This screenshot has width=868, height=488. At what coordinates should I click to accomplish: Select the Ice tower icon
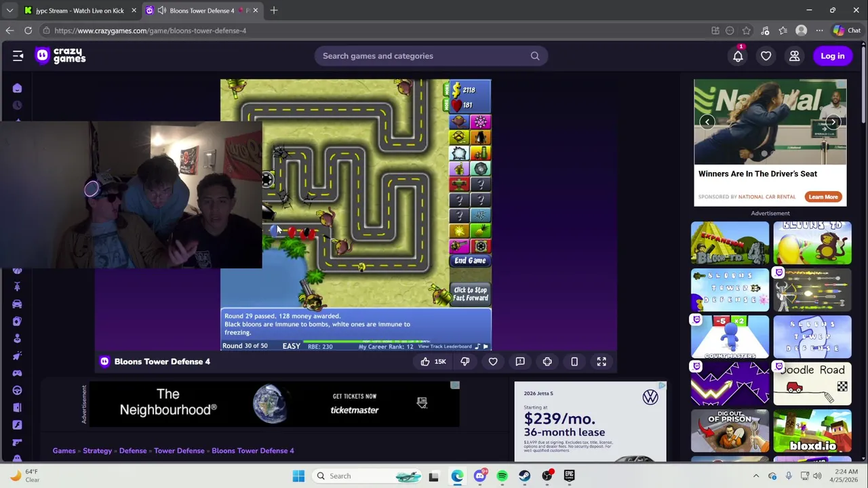tap(459, 153)
